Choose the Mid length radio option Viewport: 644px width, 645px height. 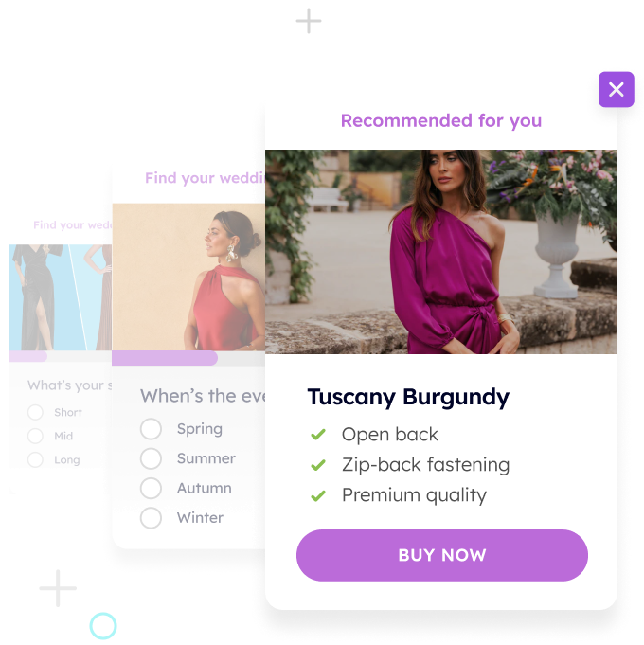35,436
